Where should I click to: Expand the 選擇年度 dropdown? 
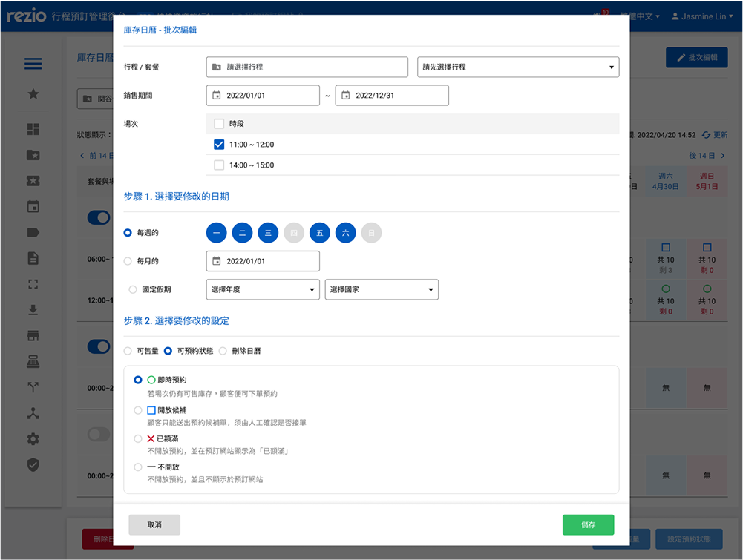point(263,290)
